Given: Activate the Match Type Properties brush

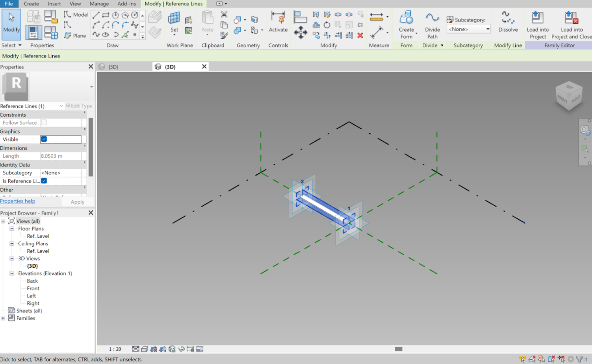Looking at the screenshot, I should tap(224, 35).
